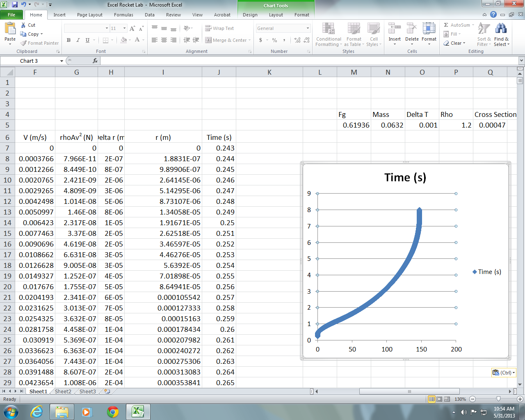
Task: Open Conditional Formatting menu
Action: click(x=328, y=35)
